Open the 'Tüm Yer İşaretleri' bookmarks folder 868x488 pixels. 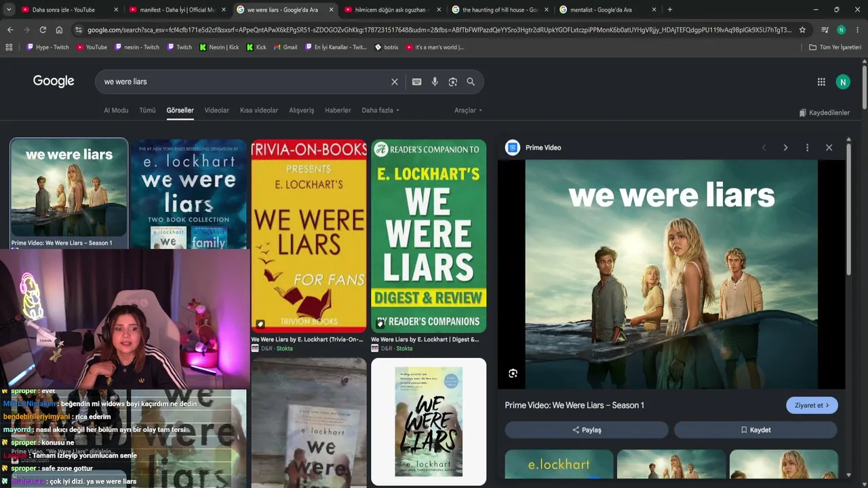(x=835, y=47)
